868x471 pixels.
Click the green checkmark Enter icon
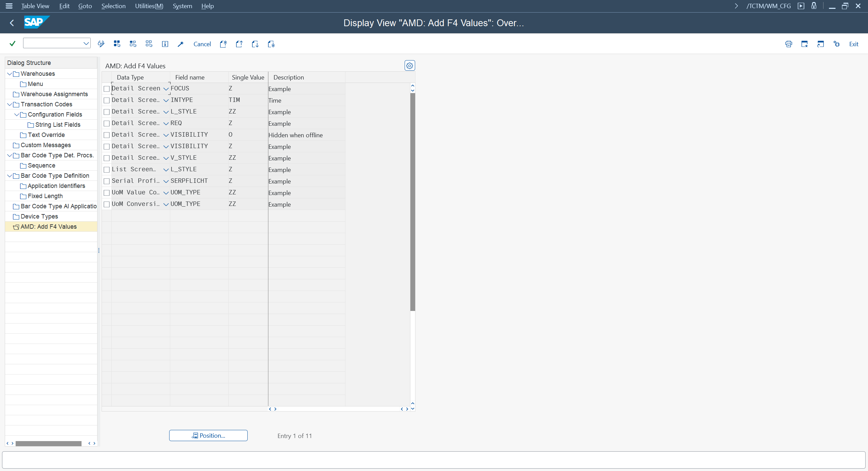(x=13, y=43)
